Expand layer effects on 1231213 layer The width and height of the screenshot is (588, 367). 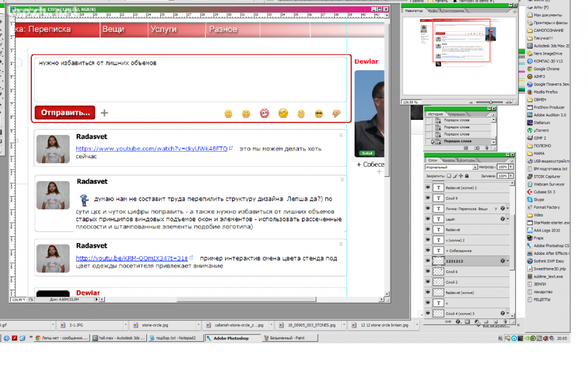pyautogui.click(x=508, y=261)
